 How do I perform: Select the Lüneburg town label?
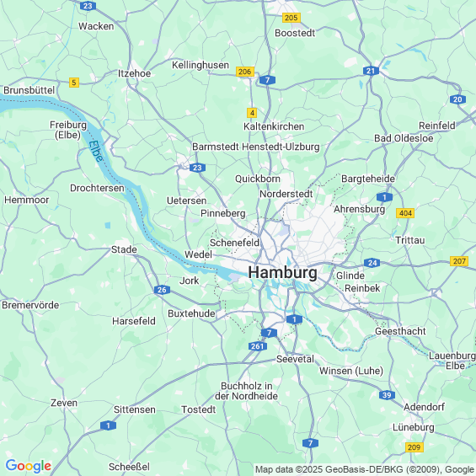click(x=414, y=427)
